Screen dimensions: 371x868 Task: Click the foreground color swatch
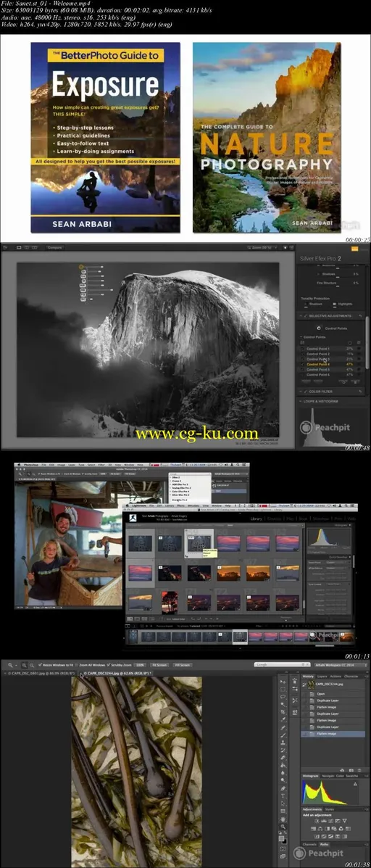(x=281, y=838)
